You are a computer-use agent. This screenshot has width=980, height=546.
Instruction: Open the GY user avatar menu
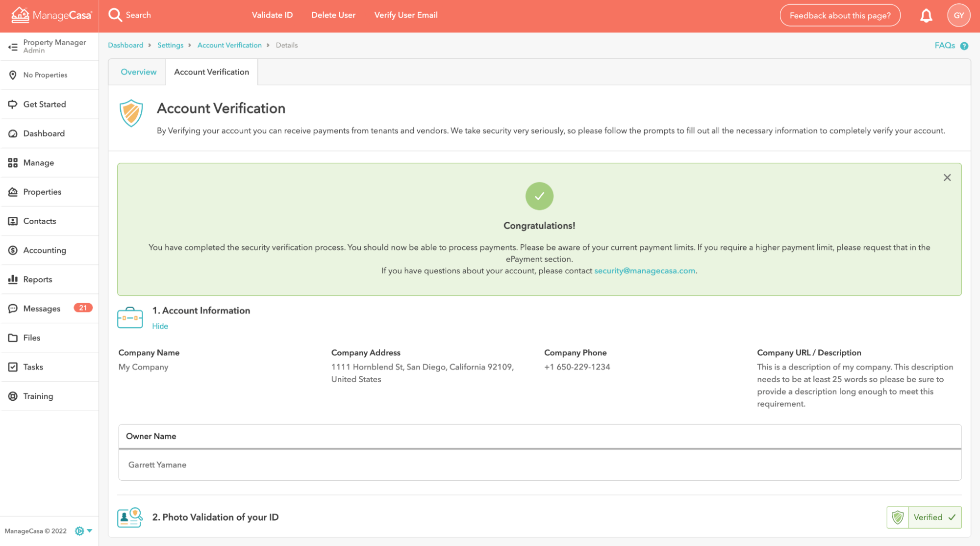coord(958,16)
